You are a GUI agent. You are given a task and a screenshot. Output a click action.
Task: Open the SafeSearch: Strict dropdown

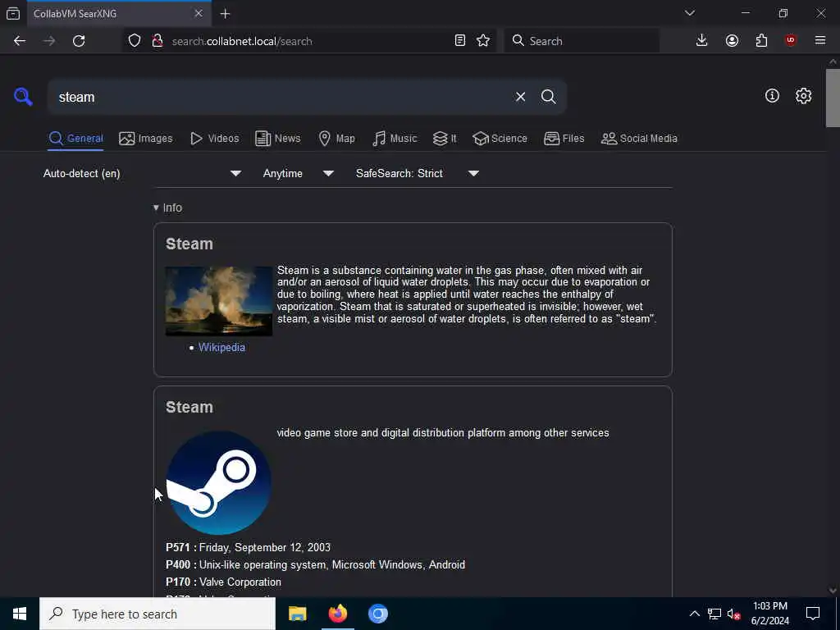coord(418,174)
